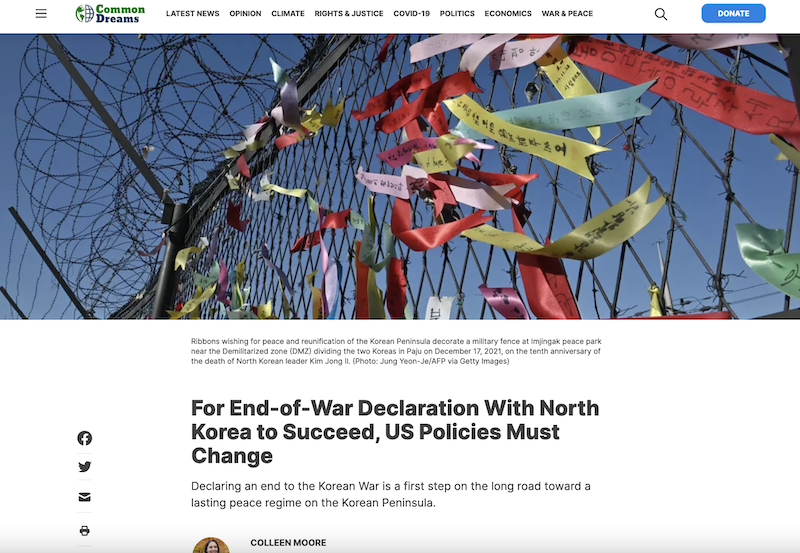Go to the Politics section
Image resolution: width=800 pixels, height=553 pixels.
click(457, 14)
